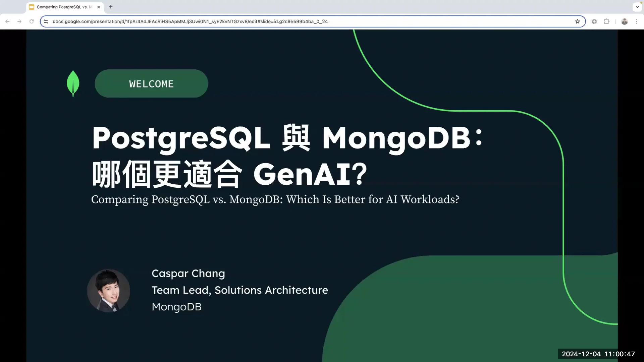644x362 pixels.
Task: Click the forward navigation arrow
Action: 19,21
